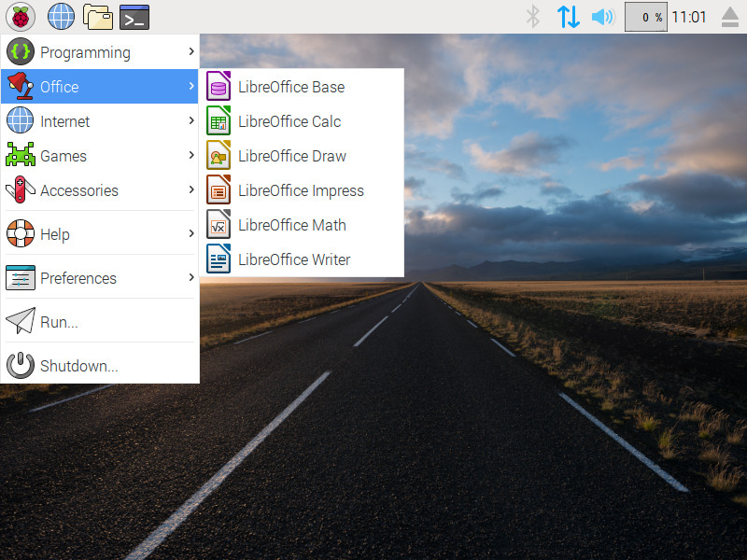Click the LibreOffice Impress presentation icon
Image resolution: width=747 pixels, height=560 pixels.
(x=218, y=189)
